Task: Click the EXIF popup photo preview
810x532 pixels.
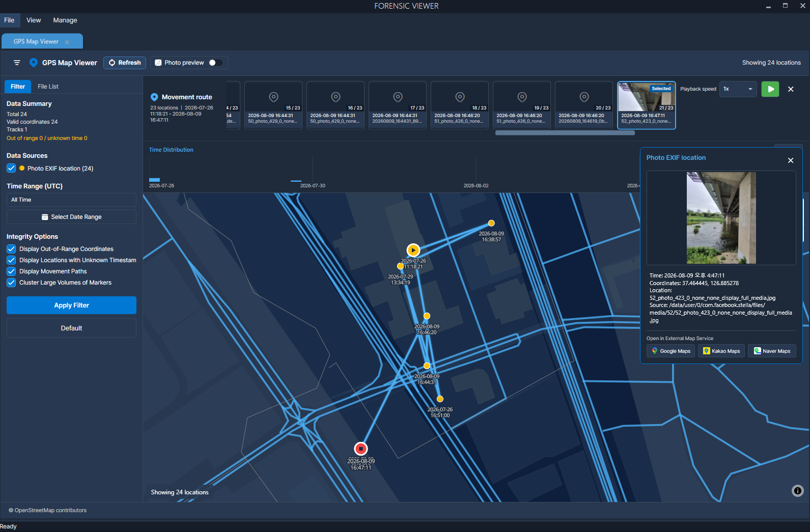Action: (721, 218)
